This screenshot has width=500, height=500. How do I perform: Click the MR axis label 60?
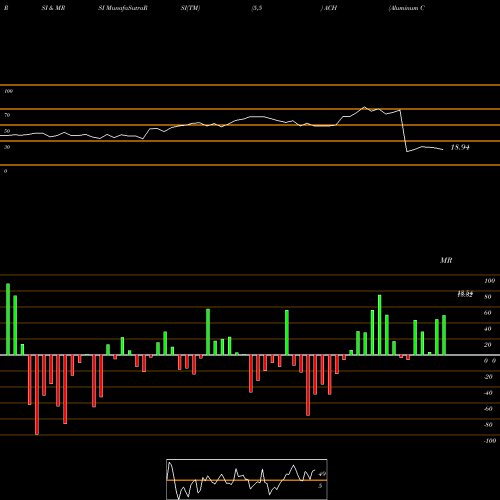click(x=488, y=313)
